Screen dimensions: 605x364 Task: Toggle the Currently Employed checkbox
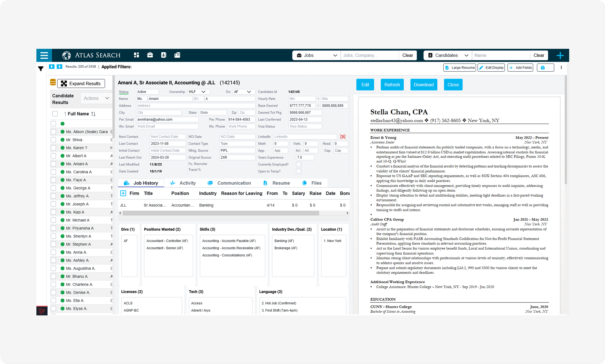click(298, 164)
